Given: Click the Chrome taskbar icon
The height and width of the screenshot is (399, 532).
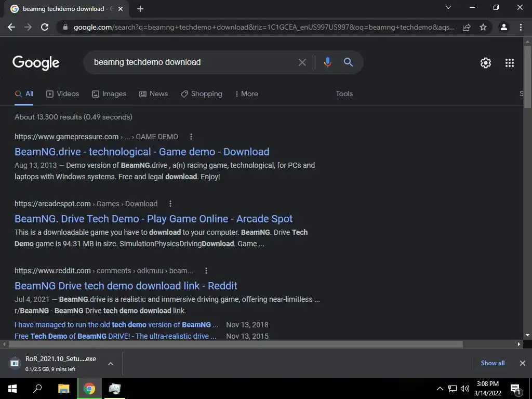Looking at the screenshot, I should click(x=89, y=389).
